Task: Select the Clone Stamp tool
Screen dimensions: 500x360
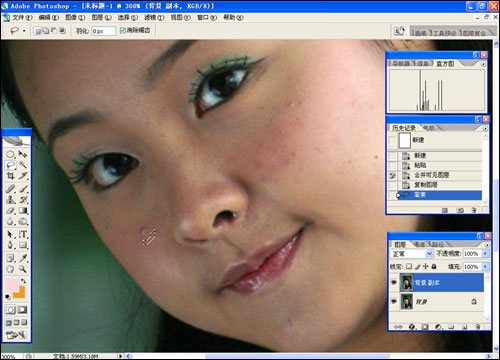Action: coord(10,199)
